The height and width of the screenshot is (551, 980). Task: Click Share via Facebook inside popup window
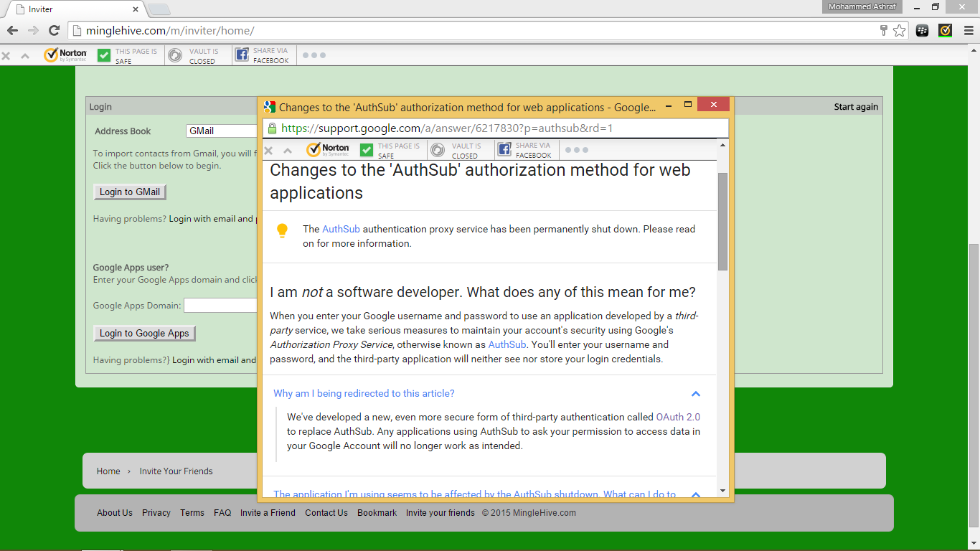[x=524, y=150]
